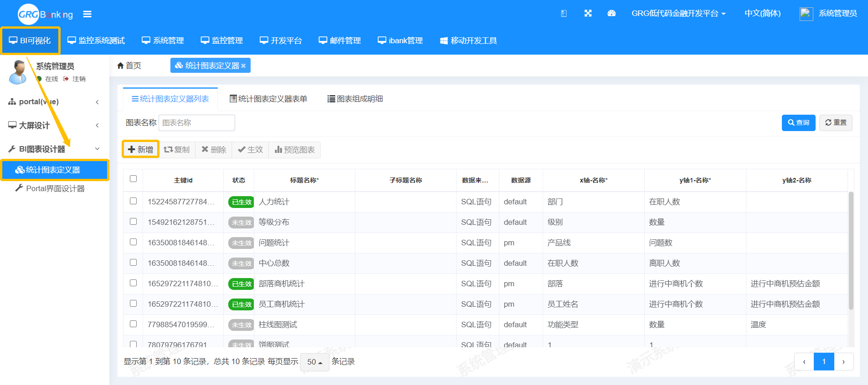Go to 首页 home tab

pos(129,66)
